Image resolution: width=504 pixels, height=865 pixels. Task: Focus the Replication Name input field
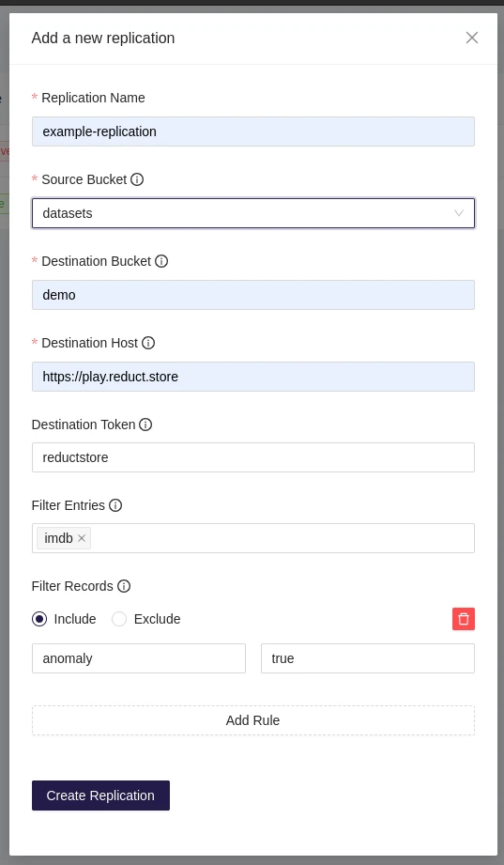pos(253,131)
